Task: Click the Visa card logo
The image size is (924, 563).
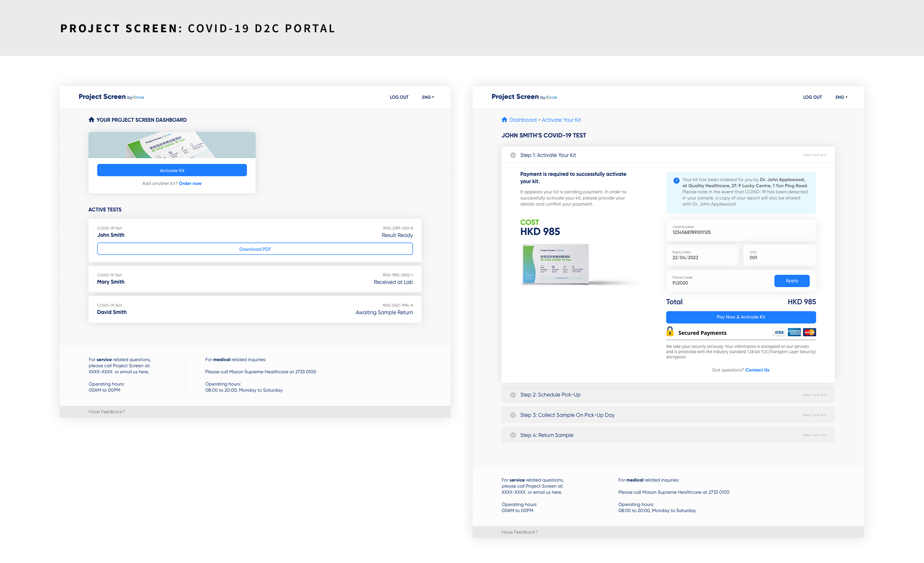Action: point(779,332)
